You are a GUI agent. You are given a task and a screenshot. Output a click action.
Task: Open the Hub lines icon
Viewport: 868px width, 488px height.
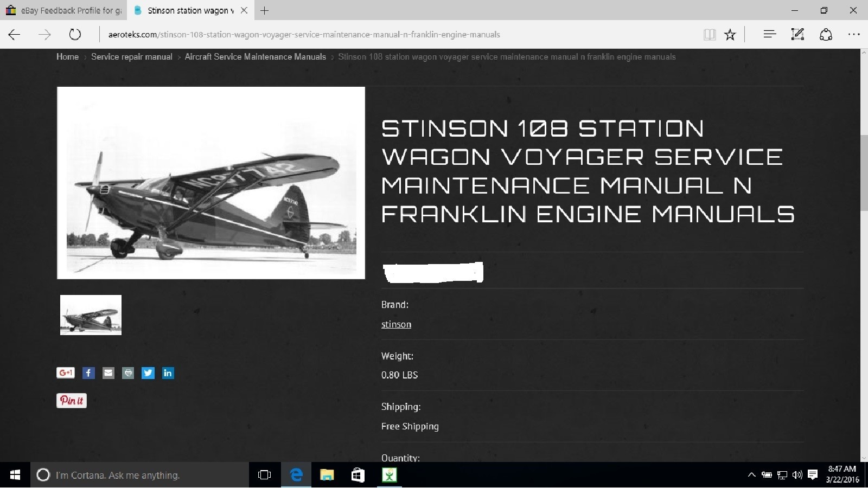point(769,34)
